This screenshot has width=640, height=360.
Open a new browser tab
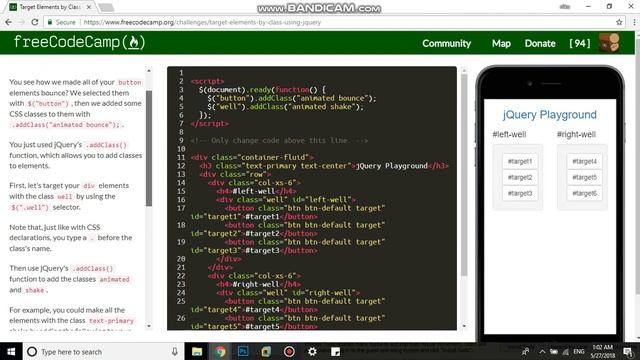tap(106, 7)
